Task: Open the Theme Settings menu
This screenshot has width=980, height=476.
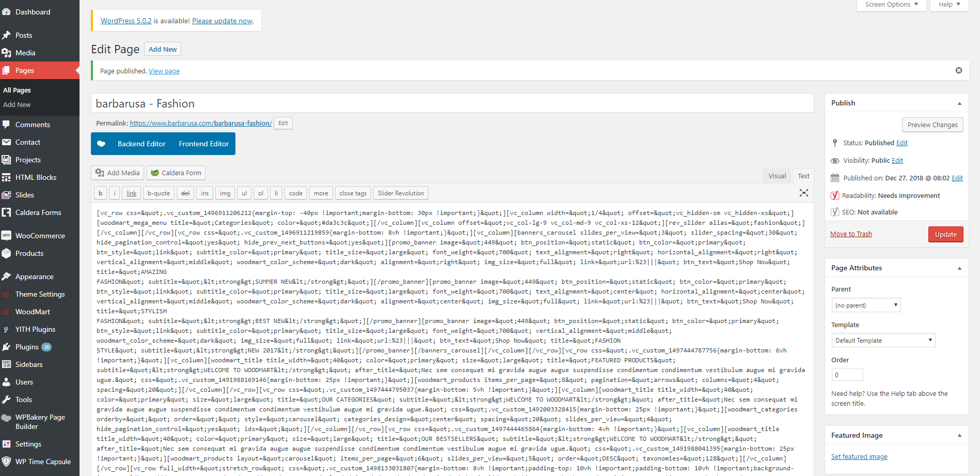Action: pyautogui.click(x=40, y=294)
